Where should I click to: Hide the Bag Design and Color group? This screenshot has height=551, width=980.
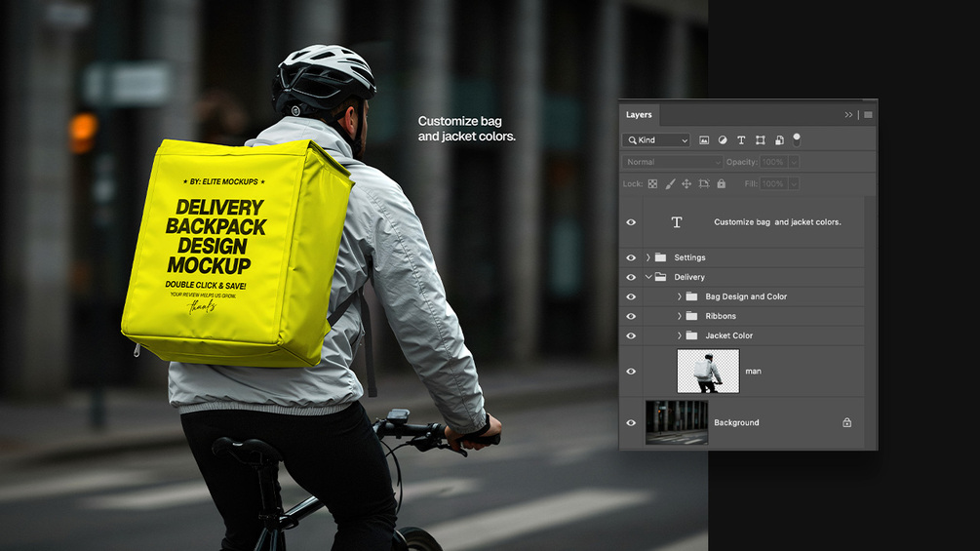click(x=631, y=296)
